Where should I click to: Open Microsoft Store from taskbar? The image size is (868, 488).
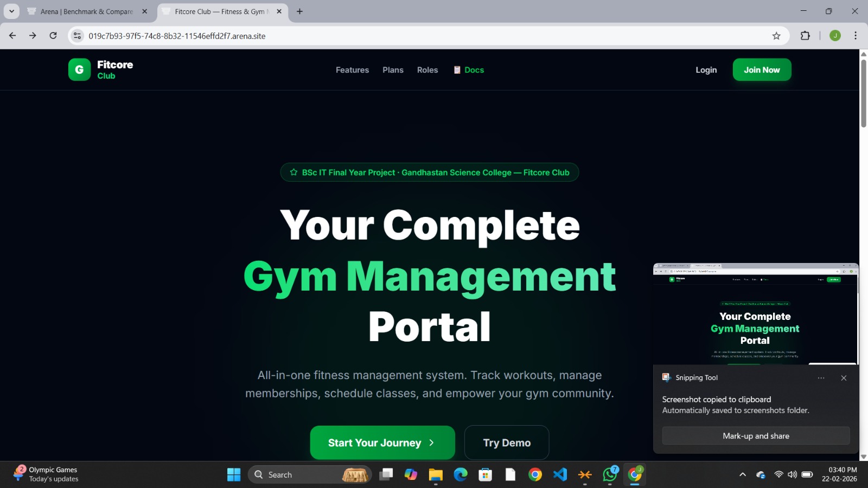pyautogui.click(x=486, y=475)
